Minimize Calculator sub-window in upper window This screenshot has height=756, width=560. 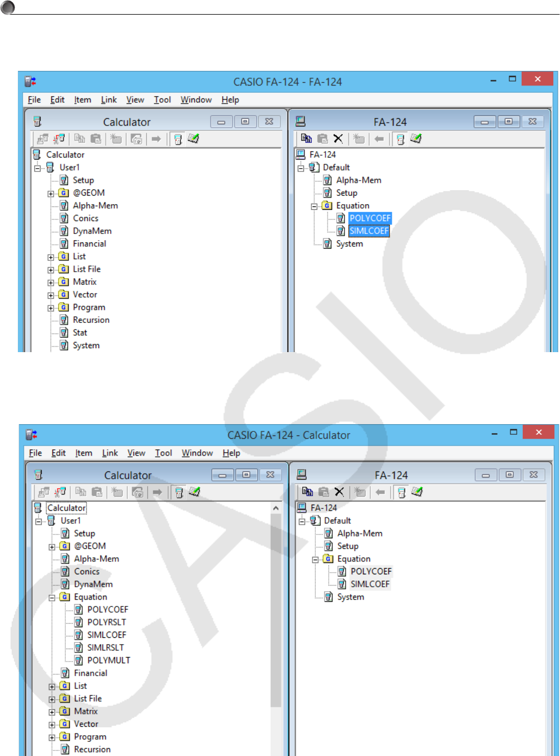point(221,121)
